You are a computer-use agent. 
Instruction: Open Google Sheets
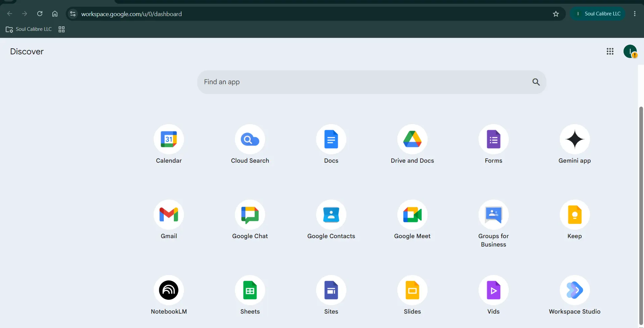pos(250,290)
